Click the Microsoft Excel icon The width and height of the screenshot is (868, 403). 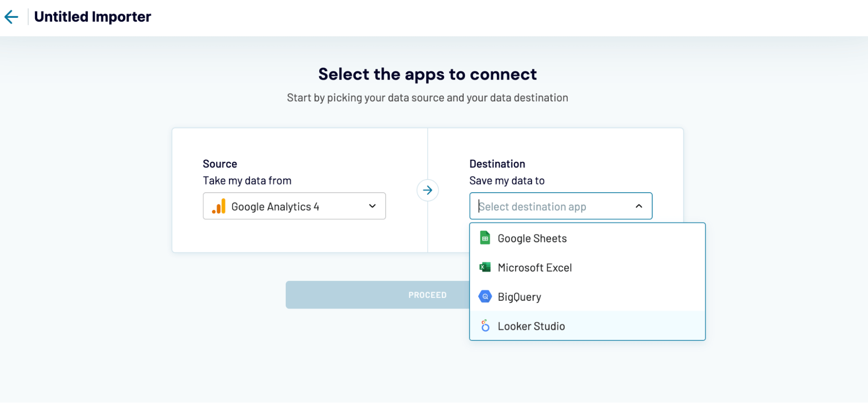pyautogui.click(x=485, y=267)
